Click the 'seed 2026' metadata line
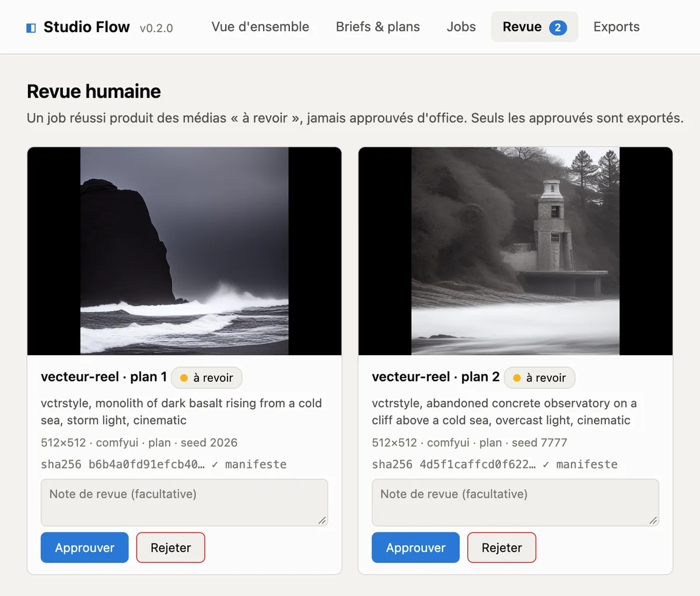The image size is (700, 596). click(139, 443)
